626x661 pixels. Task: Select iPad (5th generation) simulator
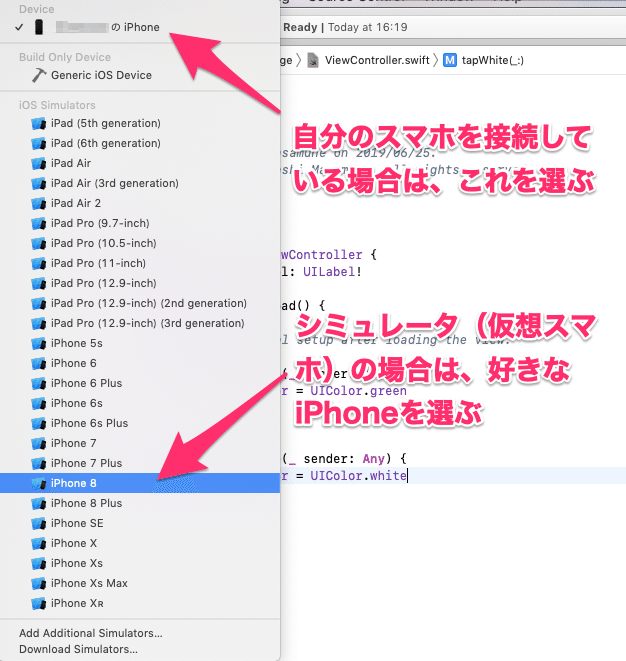point(140,124)
